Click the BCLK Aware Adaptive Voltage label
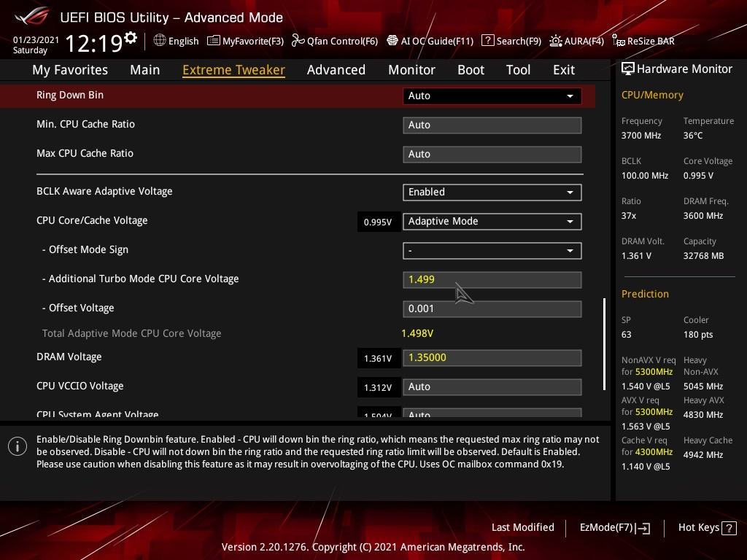 104,192
